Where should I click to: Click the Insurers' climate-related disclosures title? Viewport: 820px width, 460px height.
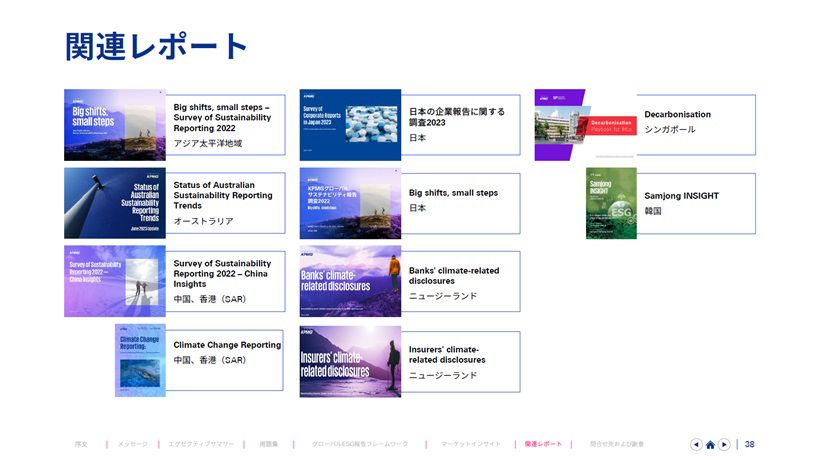pos(447,354)
